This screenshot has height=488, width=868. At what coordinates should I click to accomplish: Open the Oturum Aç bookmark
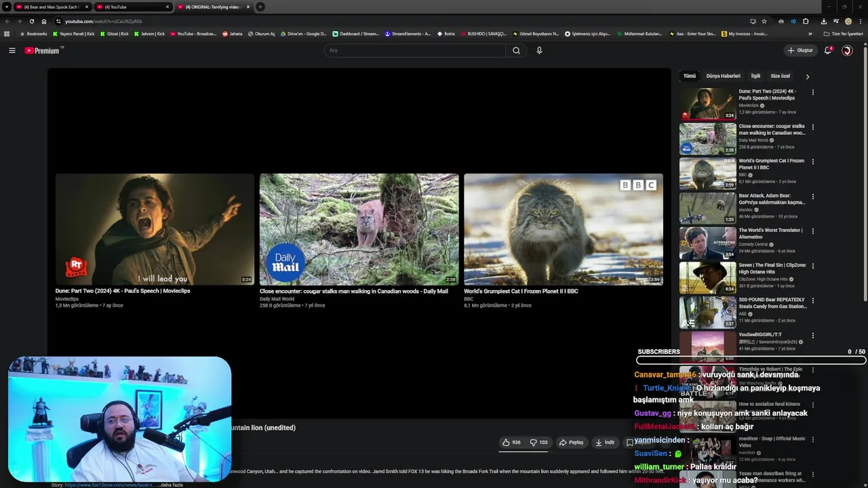click(262, 33)
